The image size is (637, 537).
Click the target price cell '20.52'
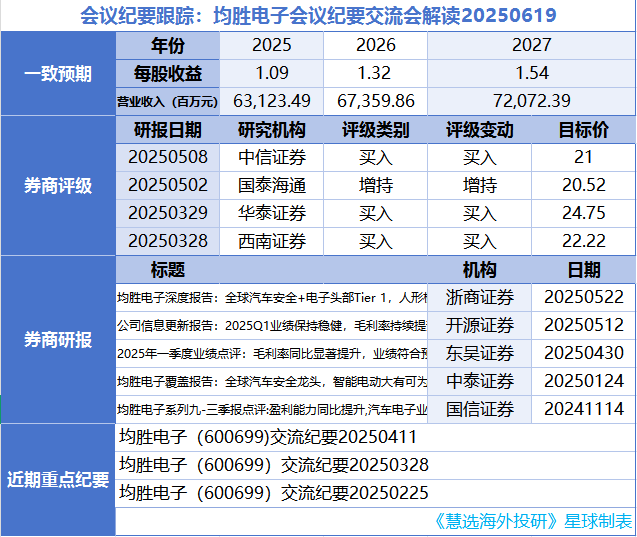[583, 186]
